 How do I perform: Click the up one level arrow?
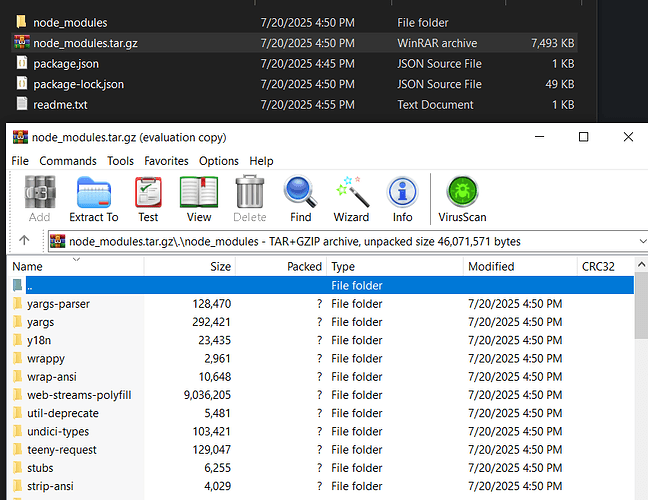point(24,241)
